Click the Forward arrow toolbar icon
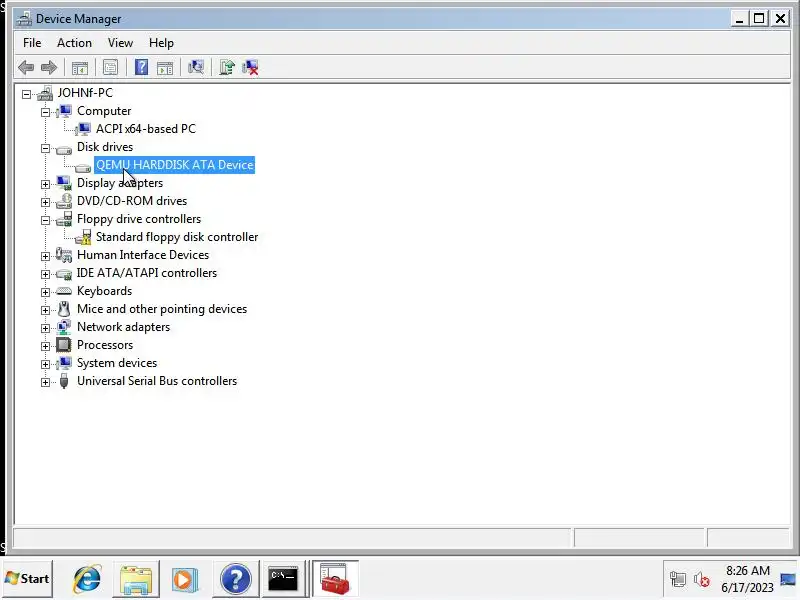Screen dimensions: 800x600 49,67
